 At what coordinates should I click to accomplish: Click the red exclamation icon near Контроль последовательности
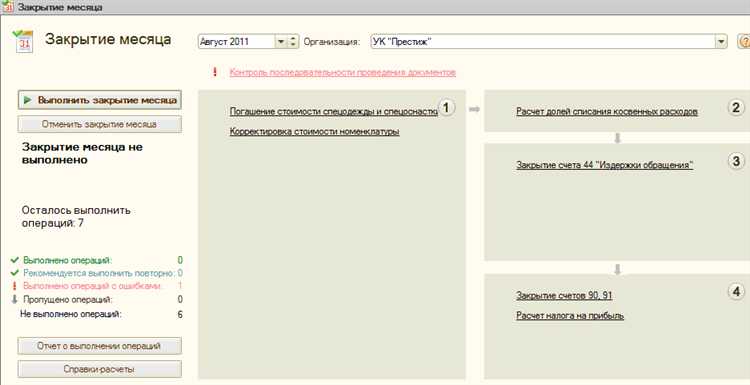coord(215,72)
